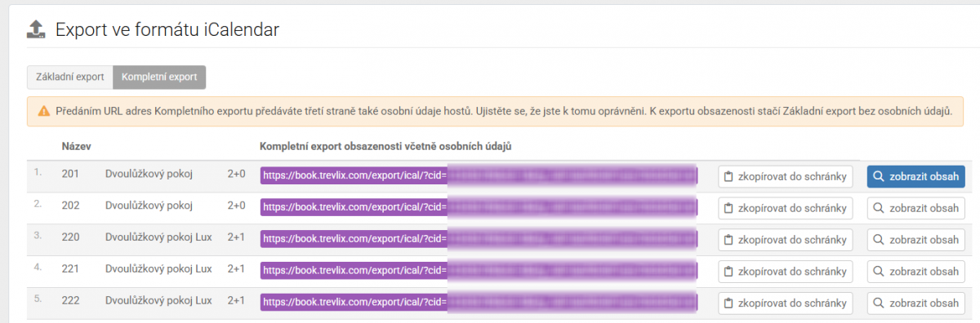Copy room 220 URL to clipboard

tap(786, 240)
